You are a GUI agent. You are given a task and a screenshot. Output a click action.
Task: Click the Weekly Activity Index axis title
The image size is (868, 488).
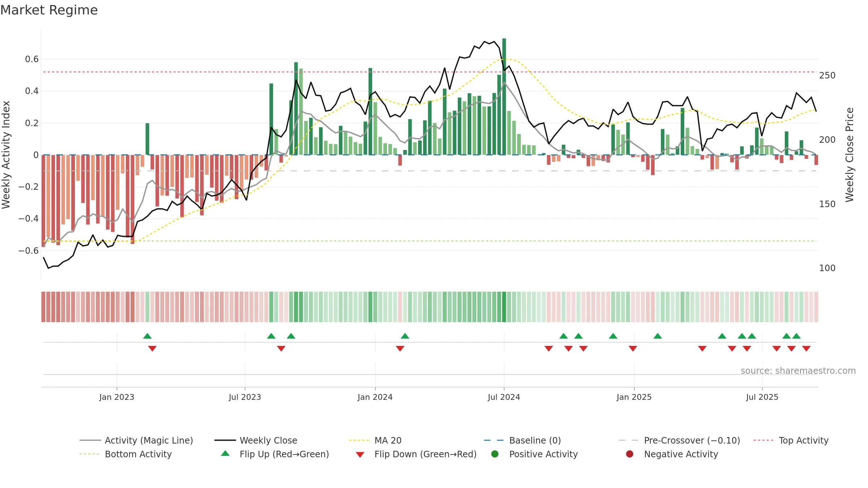click(x=6, y=155)
